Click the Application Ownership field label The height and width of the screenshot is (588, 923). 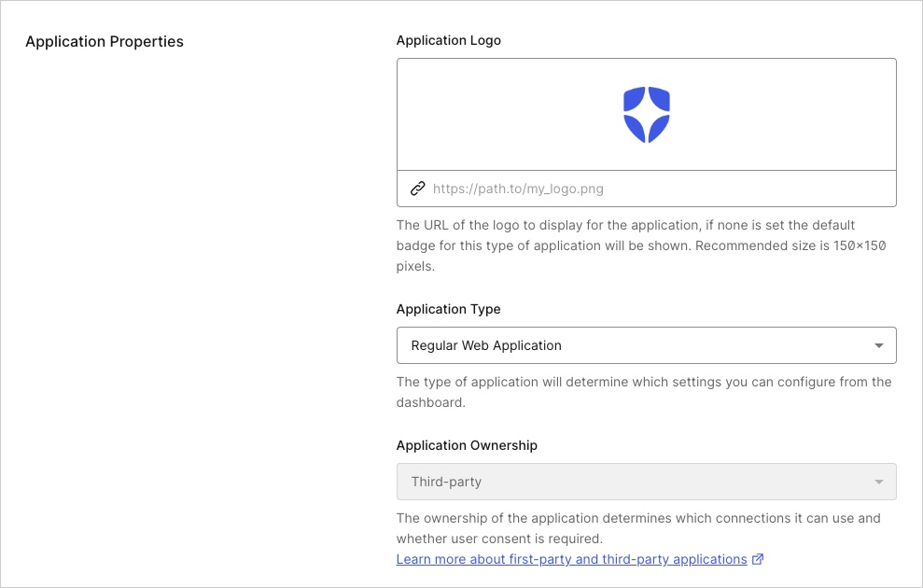tap(467, 445)
